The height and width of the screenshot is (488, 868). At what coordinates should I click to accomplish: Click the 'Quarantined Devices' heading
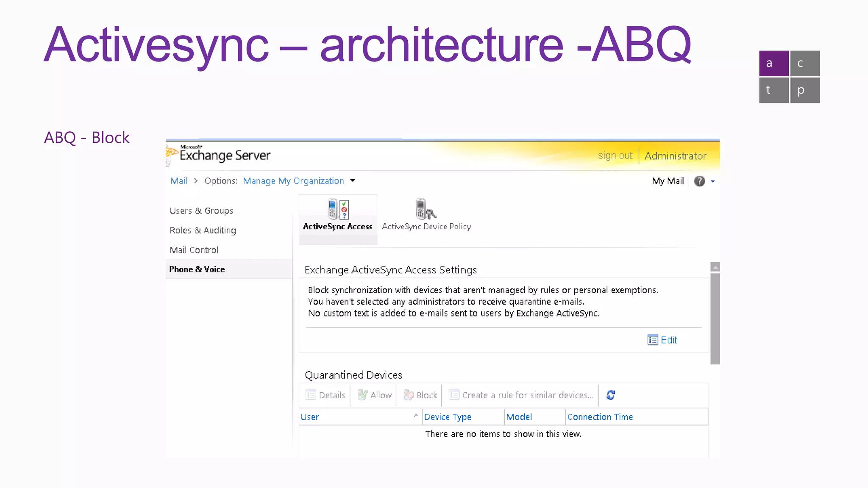coord(353,375)
